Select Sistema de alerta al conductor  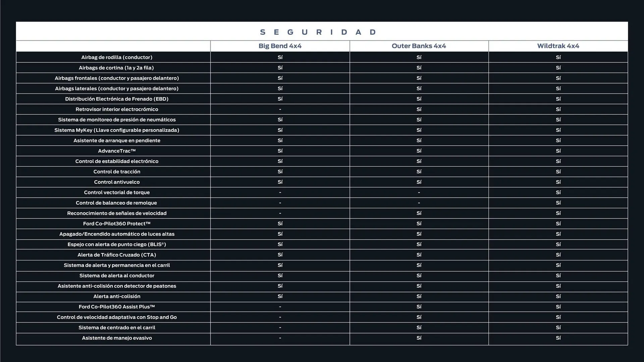[x=117, y=276]
